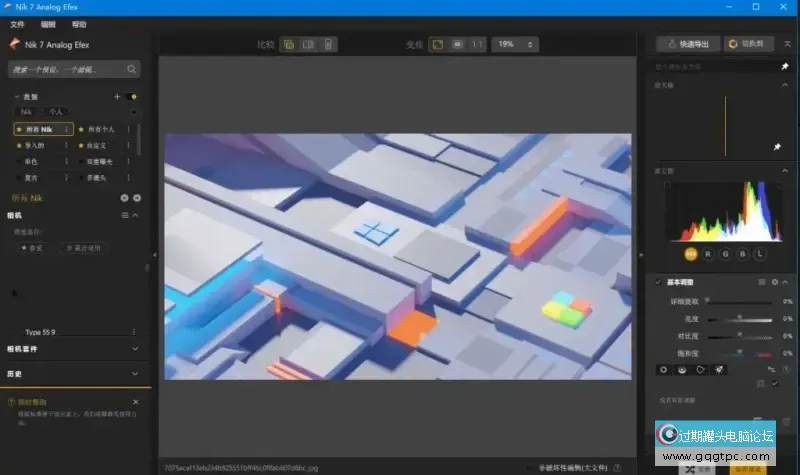
Task: Click the list view icon beside 相机
Action: 125,216
